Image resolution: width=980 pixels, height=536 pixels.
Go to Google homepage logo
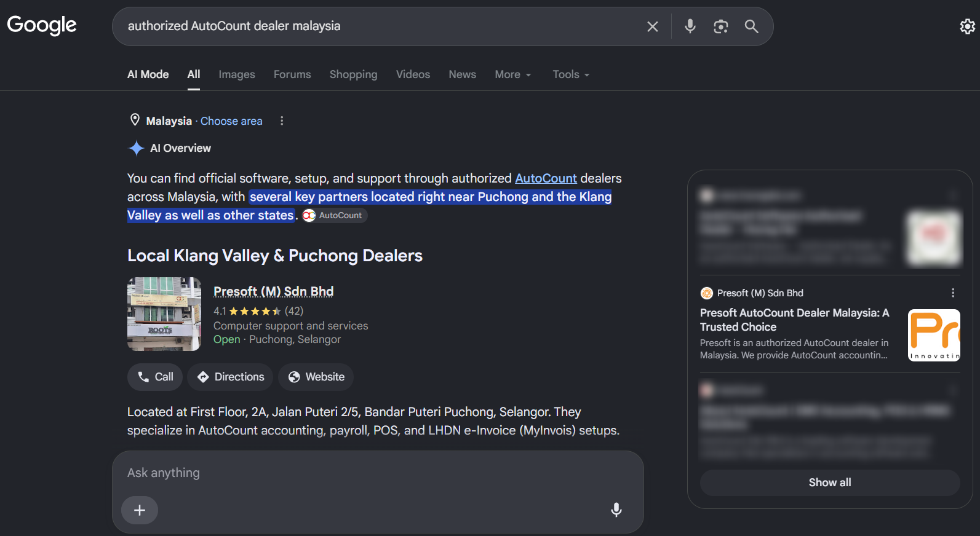[42, 26]
